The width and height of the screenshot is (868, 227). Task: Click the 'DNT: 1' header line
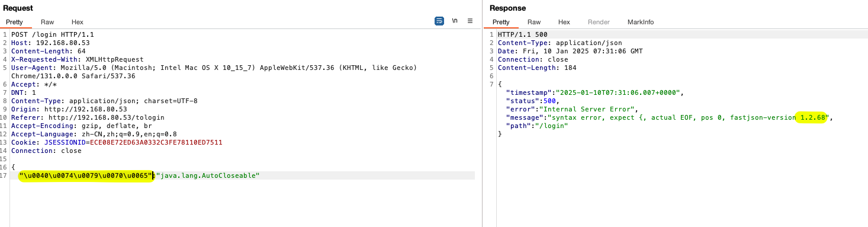point(24,92)
